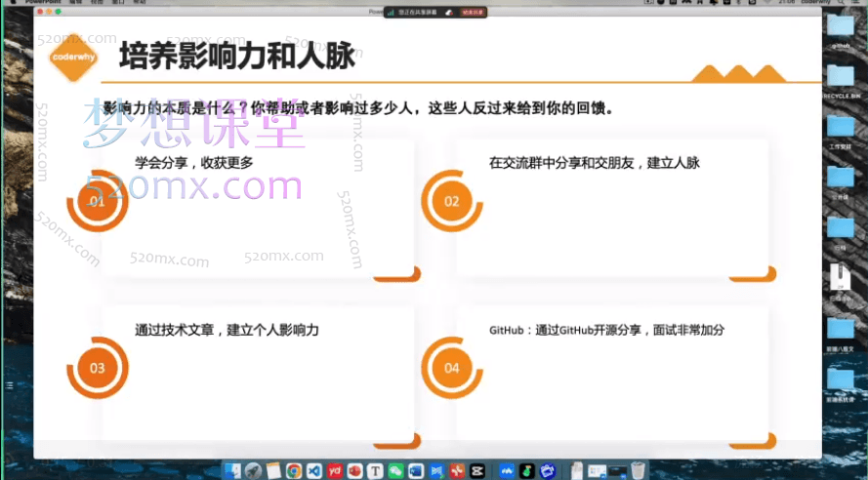
Task: Click the orange 03 circle badge
Action: (98, 369)
